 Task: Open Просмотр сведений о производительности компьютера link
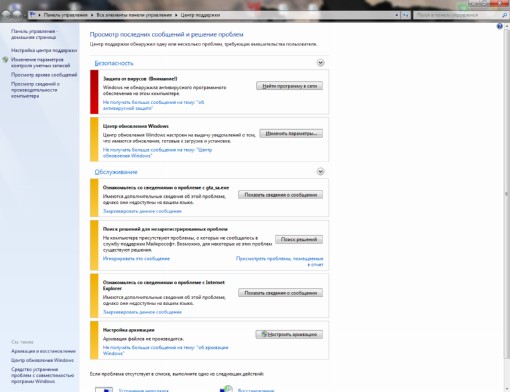[35, 90]
